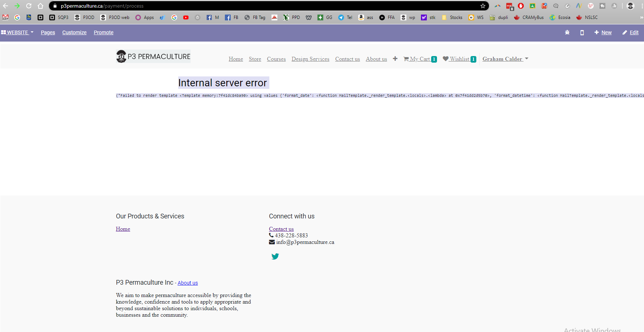The width and height of the screenshot is (644, 332).
Task: Bookmark the page with the star icon
Action: pyautogui.click(x=483, y=6)
